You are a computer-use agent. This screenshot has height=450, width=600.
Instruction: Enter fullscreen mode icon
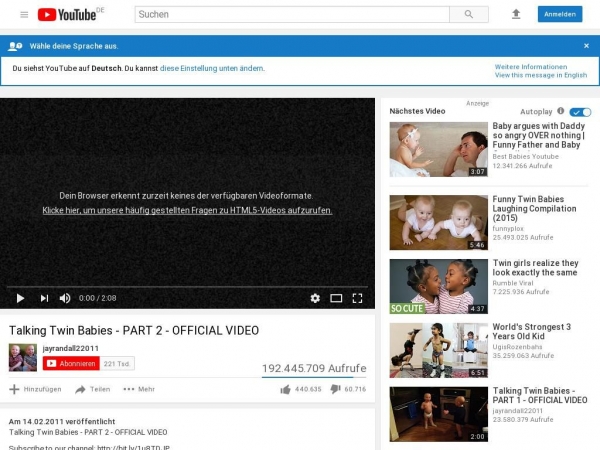tap(357, 298)
